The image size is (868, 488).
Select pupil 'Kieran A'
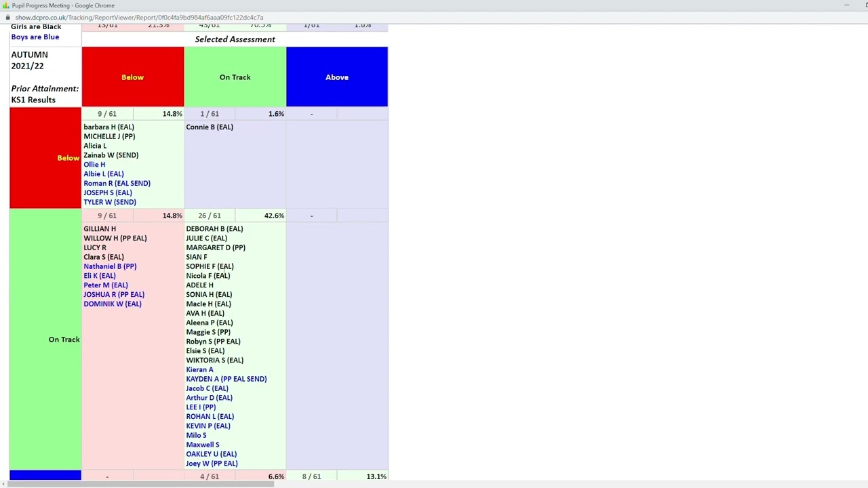199,370
